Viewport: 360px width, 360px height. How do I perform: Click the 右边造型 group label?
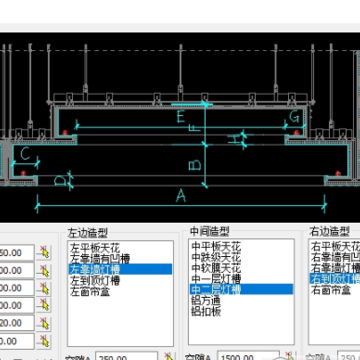coord(330,231)
